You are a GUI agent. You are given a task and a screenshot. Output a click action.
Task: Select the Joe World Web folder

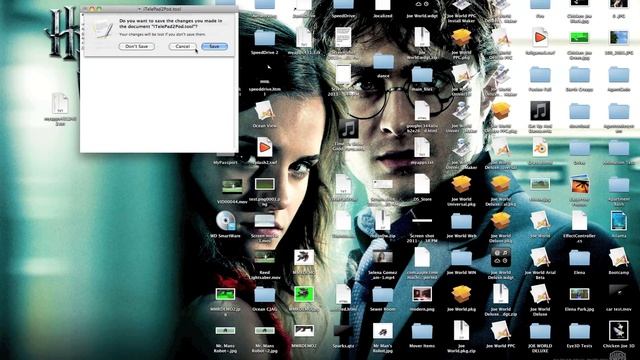[x=461, y=221]
